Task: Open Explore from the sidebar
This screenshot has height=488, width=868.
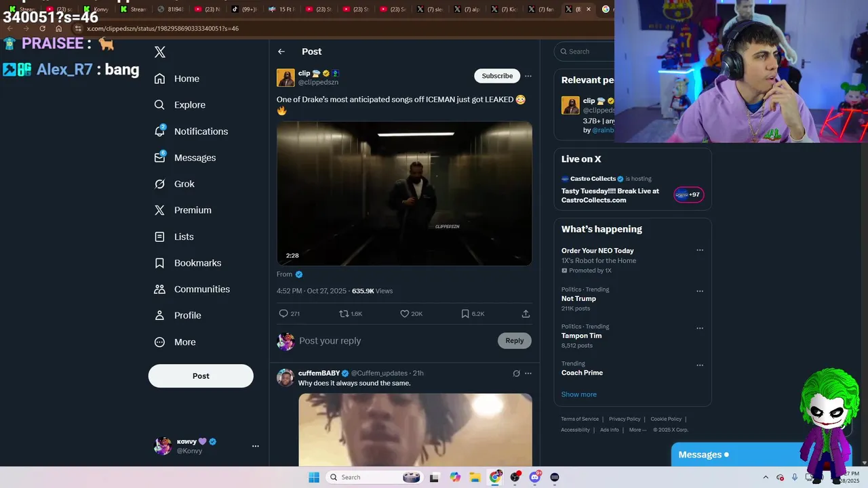Action: [x=180, y=105]
